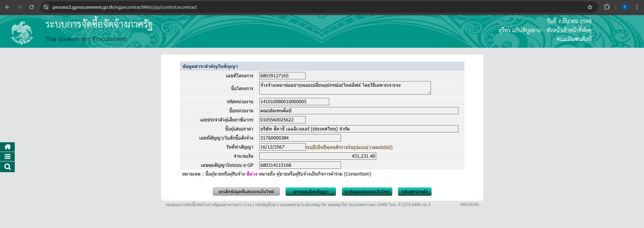Viewport: 644px width, 228px height.
Task: Click the purple word สีม่วง in the note
Action: coord(252,174)
